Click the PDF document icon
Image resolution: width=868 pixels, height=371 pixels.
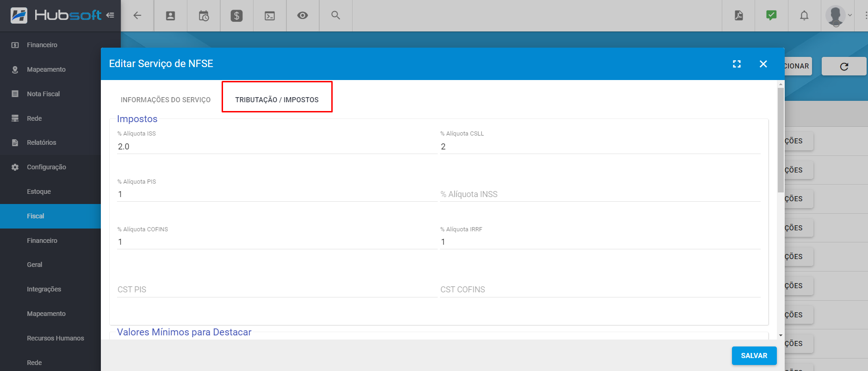pyautogui.click(x=738, y=16)
